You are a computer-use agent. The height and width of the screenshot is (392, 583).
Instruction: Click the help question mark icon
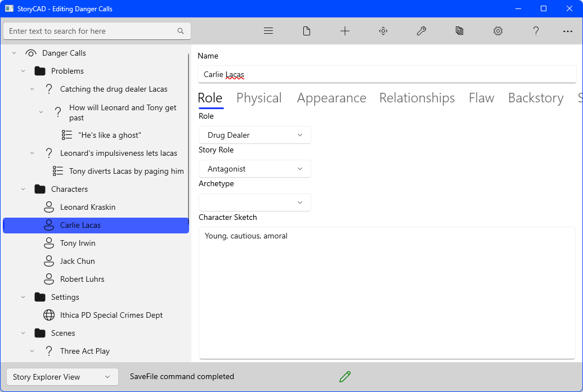[536, 31]
